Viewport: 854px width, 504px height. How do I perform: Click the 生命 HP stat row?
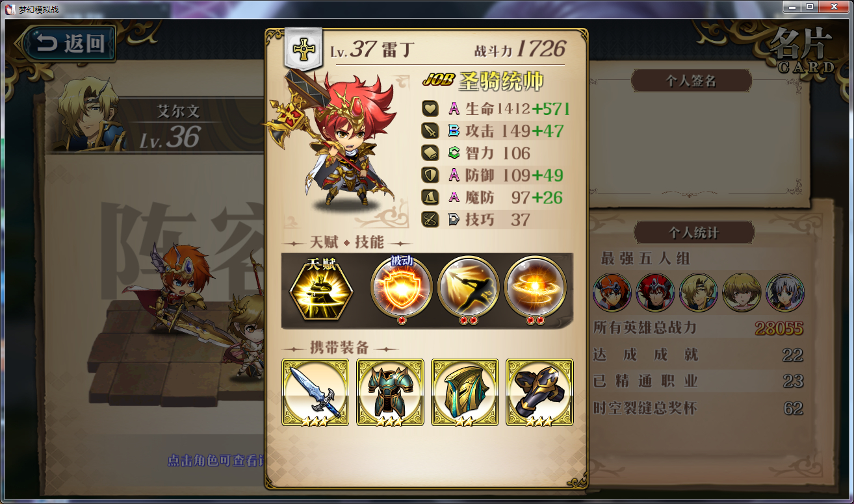point(496,108)
